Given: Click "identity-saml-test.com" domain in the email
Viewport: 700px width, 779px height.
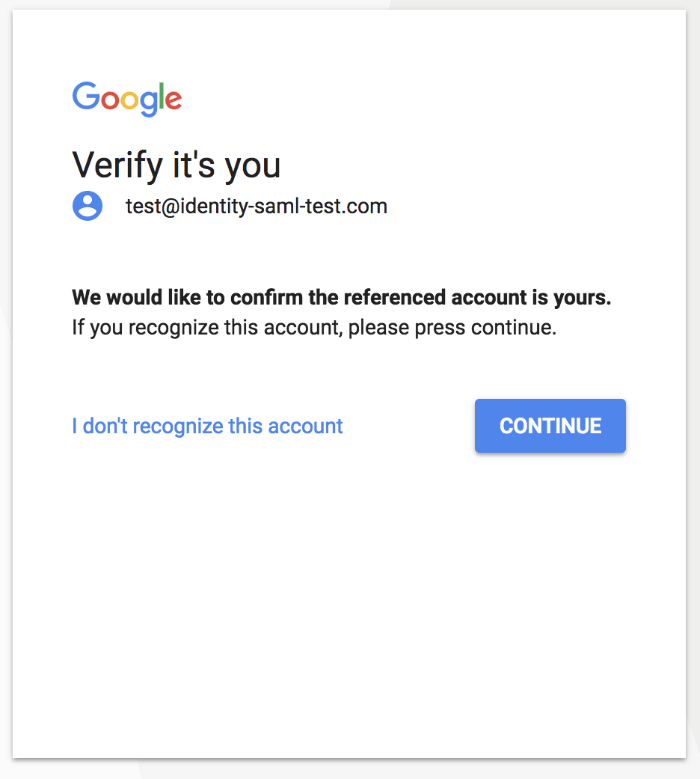Looking at the screenshot, I should [x=283, y=207].
